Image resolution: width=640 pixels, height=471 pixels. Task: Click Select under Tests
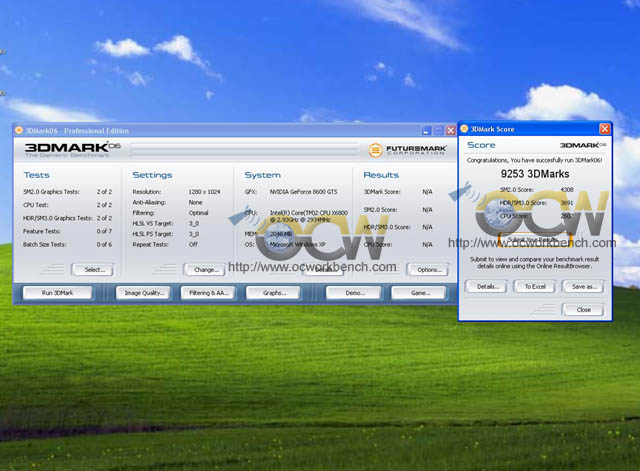93,270
